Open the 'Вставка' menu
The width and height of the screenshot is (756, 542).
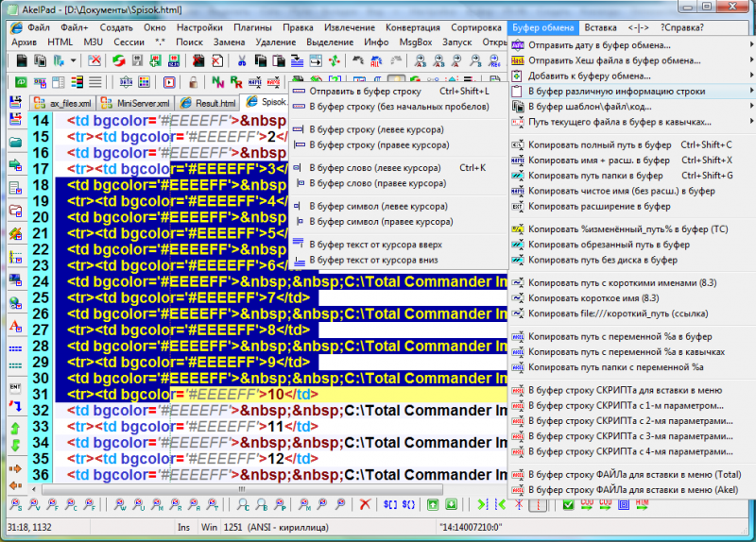[600, 27]
